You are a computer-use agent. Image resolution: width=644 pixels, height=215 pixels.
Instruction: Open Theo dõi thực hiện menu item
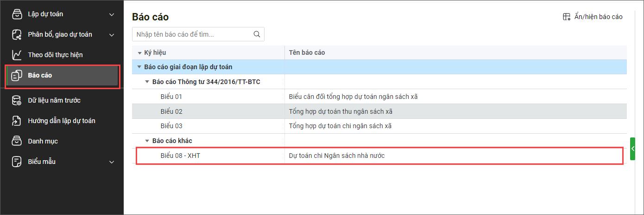[55, 55]
